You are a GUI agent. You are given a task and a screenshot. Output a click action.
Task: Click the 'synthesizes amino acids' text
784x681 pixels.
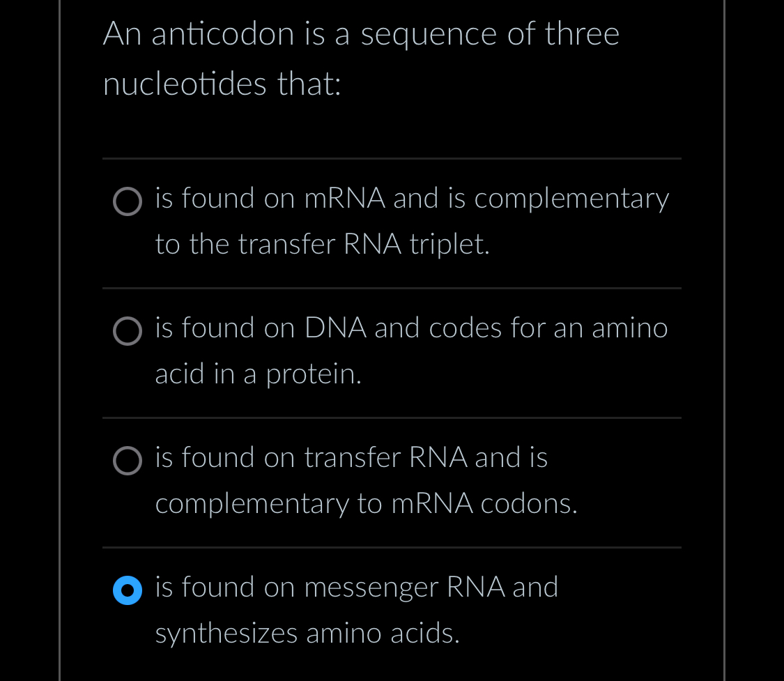307,634
